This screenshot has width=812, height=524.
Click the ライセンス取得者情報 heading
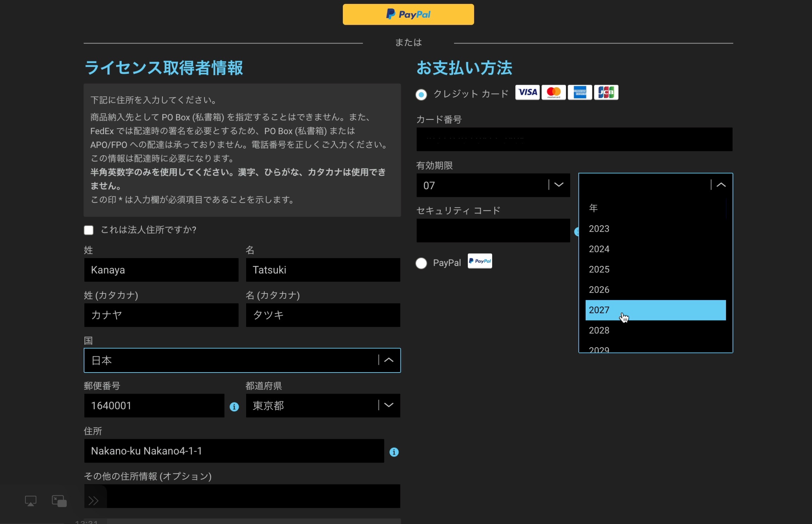coord(163,68)
